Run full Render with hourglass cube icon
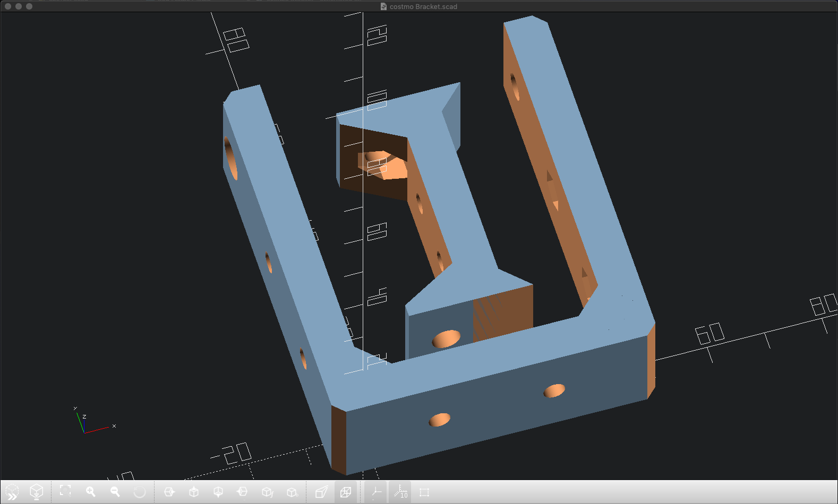Image resolution: width=838 pixels, height=504 pixels. (36, 492)
